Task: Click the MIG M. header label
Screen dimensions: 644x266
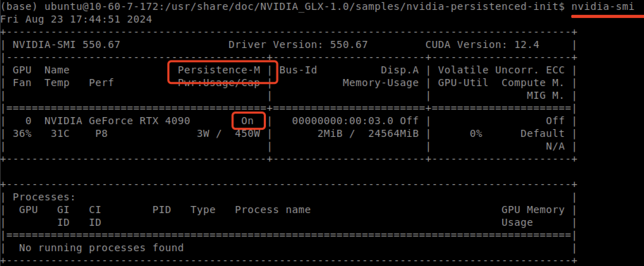Action: point(545,96)
